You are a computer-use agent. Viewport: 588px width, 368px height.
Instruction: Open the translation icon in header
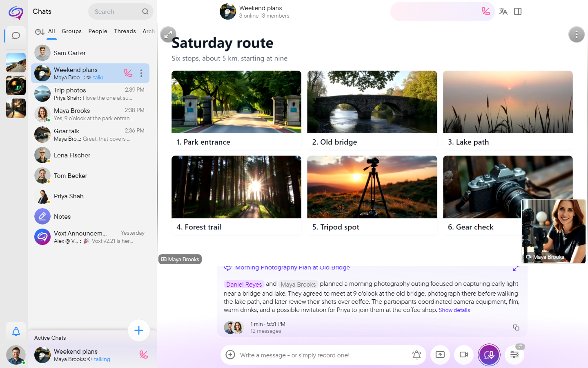pos(503,11)
